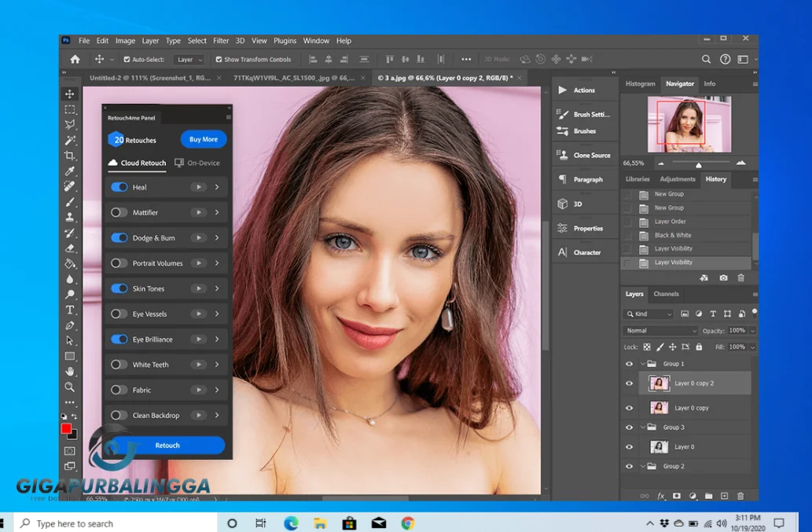The height and width of the screenshot is (532, 812).
Task: Open the Clone Source panel
Action: [x=583, y=155]
